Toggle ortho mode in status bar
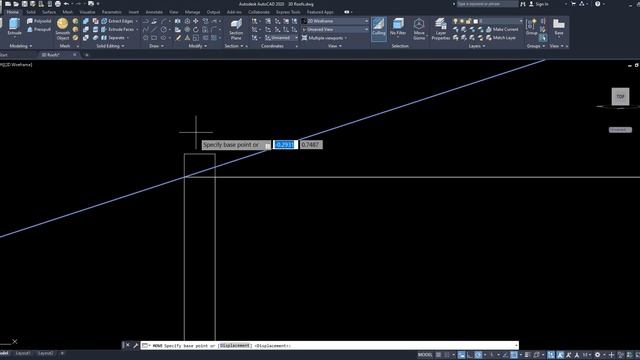Viewport: 640px width, 360px height. [x=470, y=355]
